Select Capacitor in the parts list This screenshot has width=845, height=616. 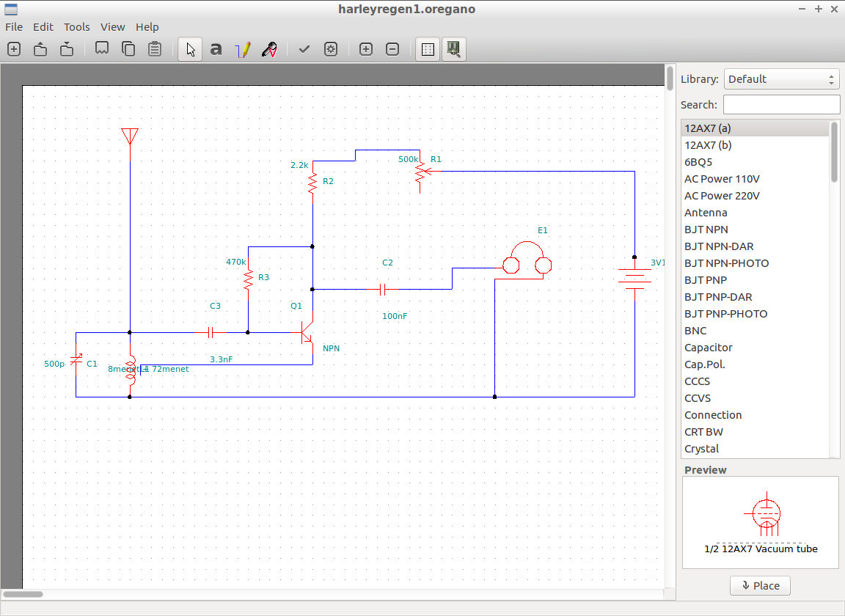click(755, 348)
